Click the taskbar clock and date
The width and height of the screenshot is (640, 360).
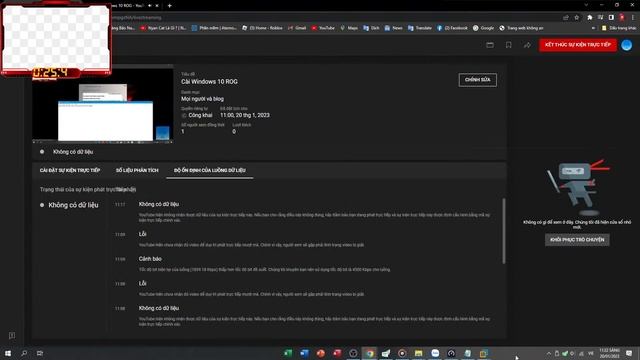click(609, 353)
